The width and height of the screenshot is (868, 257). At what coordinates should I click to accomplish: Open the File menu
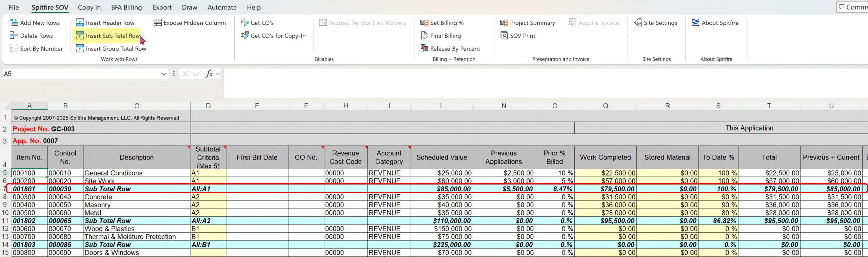[14, 7]
